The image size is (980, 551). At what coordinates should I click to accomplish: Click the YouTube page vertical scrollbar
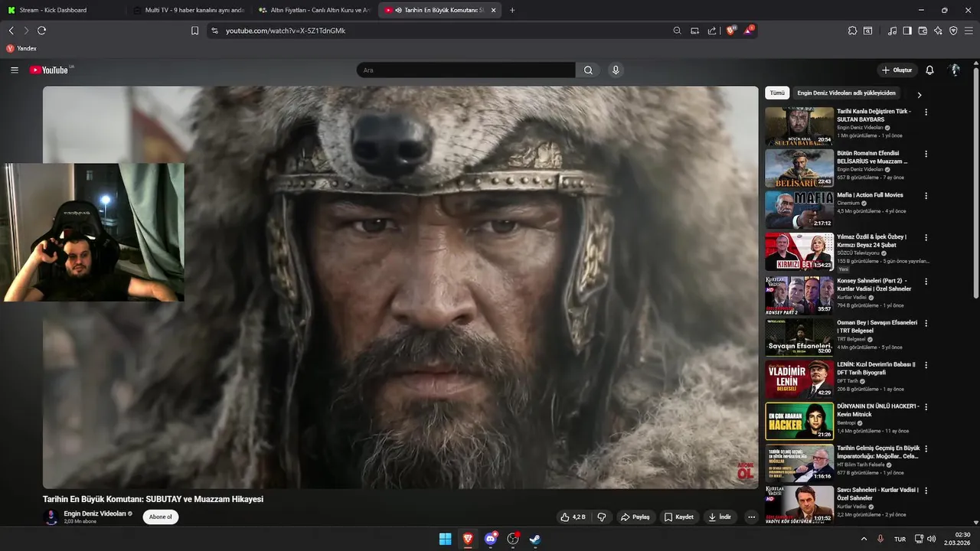click(975, 184)
